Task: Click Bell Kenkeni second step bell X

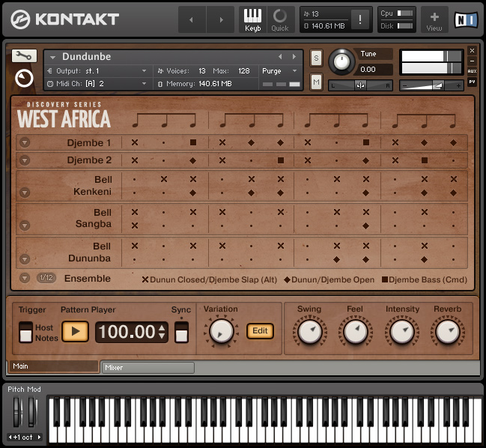Action: coord(164,179)
